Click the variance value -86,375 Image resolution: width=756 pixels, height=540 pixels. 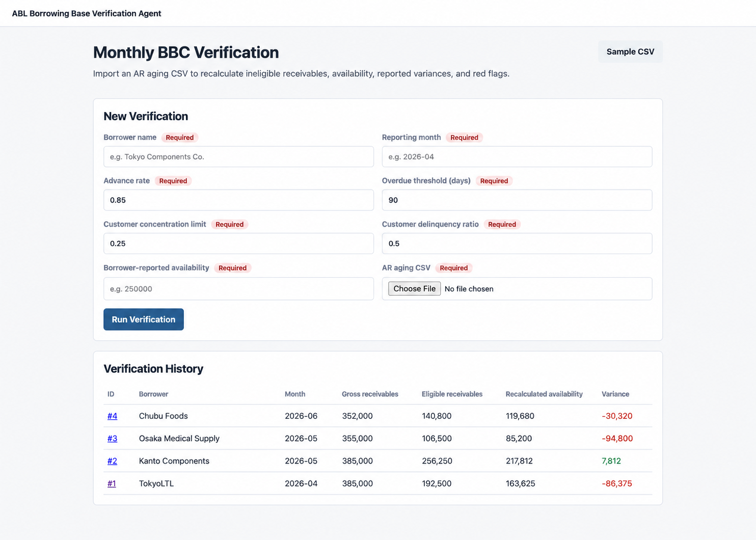pos(617,483)
